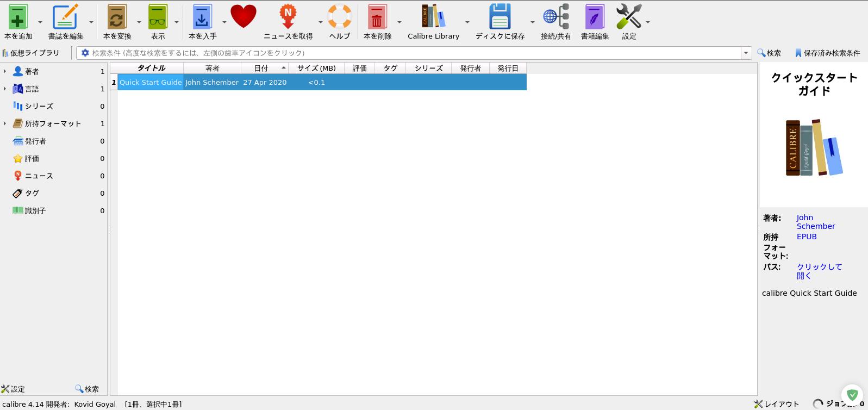
Task: Open 接続/共有 connect share icon
Action: pyautogui.click(x=555, y=16)
